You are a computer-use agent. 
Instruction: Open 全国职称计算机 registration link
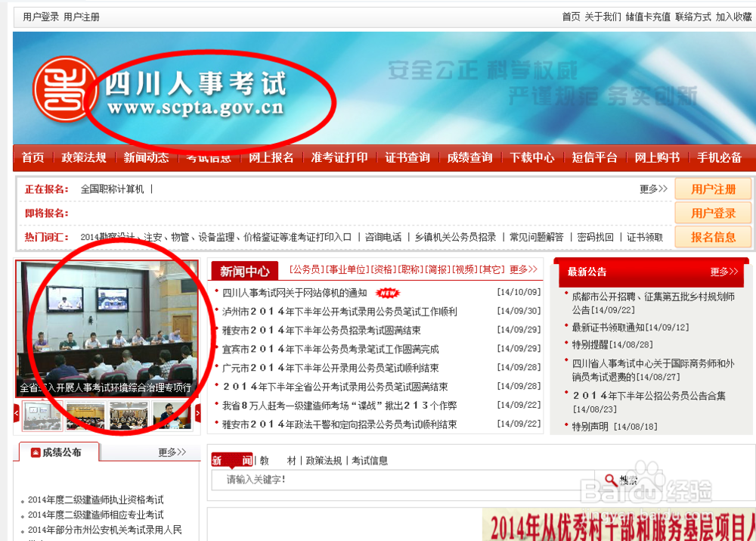tap(112, 189)
